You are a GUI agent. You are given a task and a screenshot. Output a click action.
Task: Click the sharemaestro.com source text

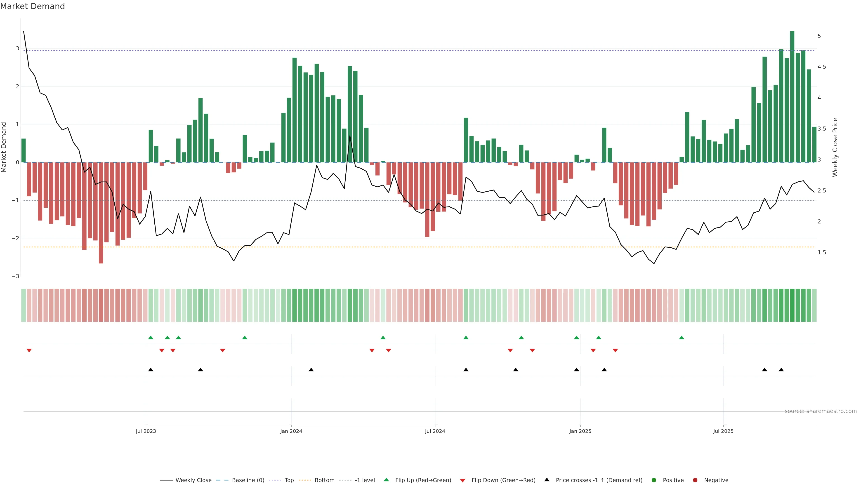(821, 411)
